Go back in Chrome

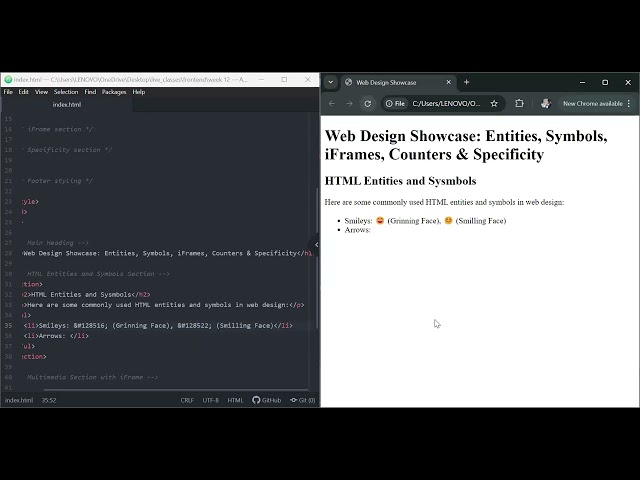click(332, 104)
